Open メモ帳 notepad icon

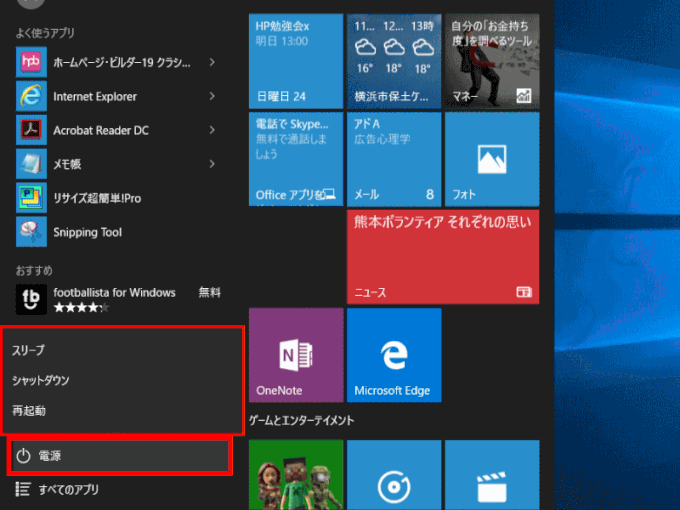pyautogui.click(x=31, y=165)
